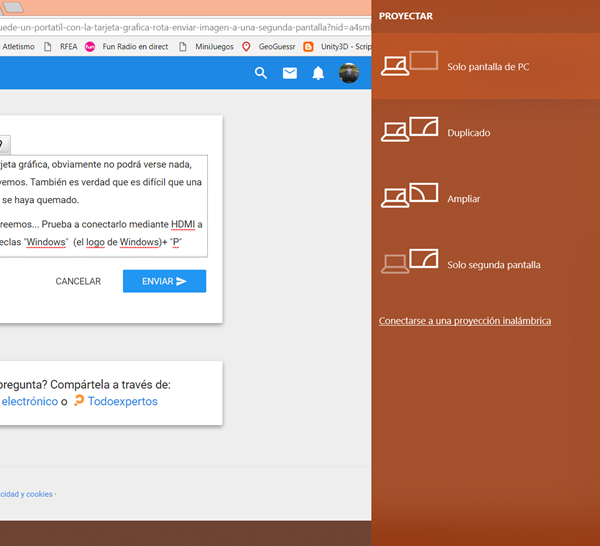Viewport: 600px width, 546px height.
Task: Open the mail envelope icon
Action: pyautogui.click(x=290, y=73)
